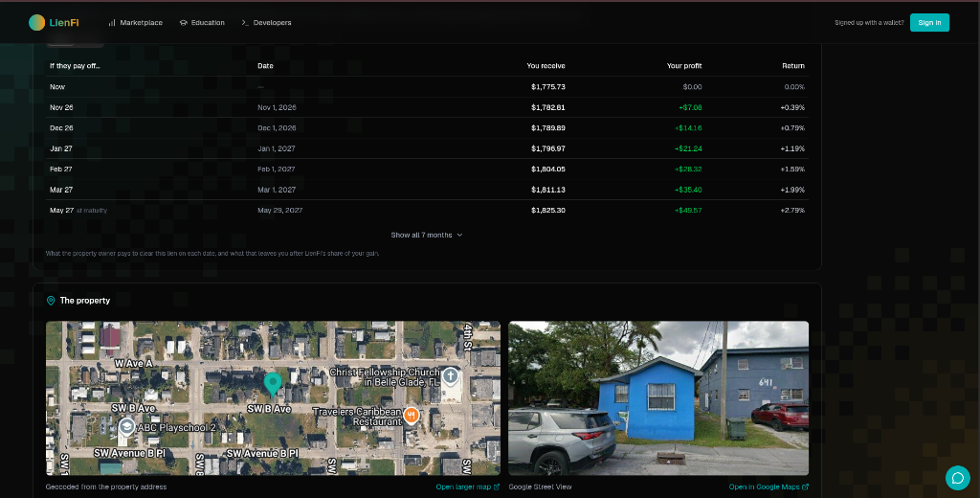
Task: Click the location pin beside The property
Action: (x=51, y=301)
